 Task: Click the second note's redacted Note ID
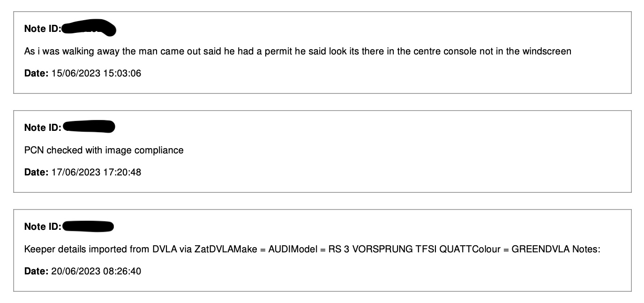(89, 127)
